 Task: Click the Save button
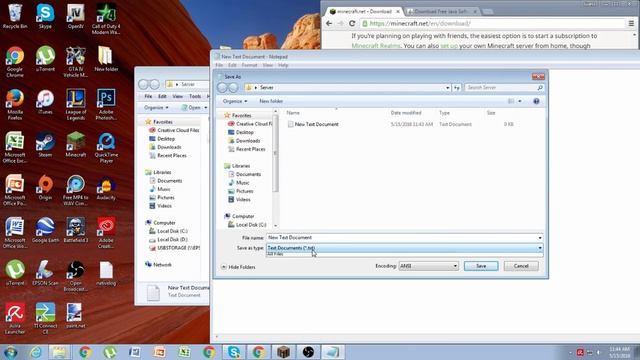(x=481, y=266)
